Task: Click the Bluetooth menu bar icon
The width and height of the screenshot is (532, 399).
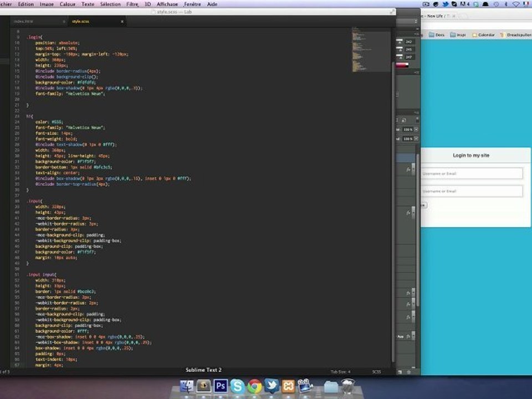Action: pyautogui.click(x=506, y=4)
